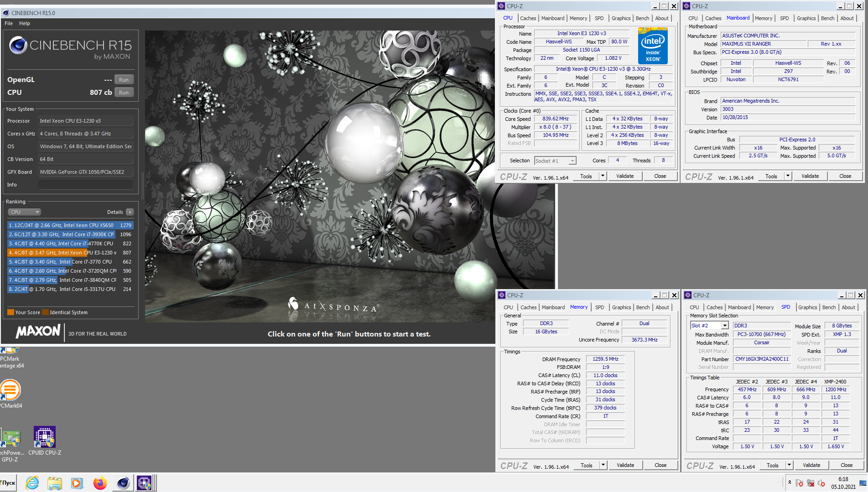
Task: Launch the media player taskbar icon
Action: 77,483
